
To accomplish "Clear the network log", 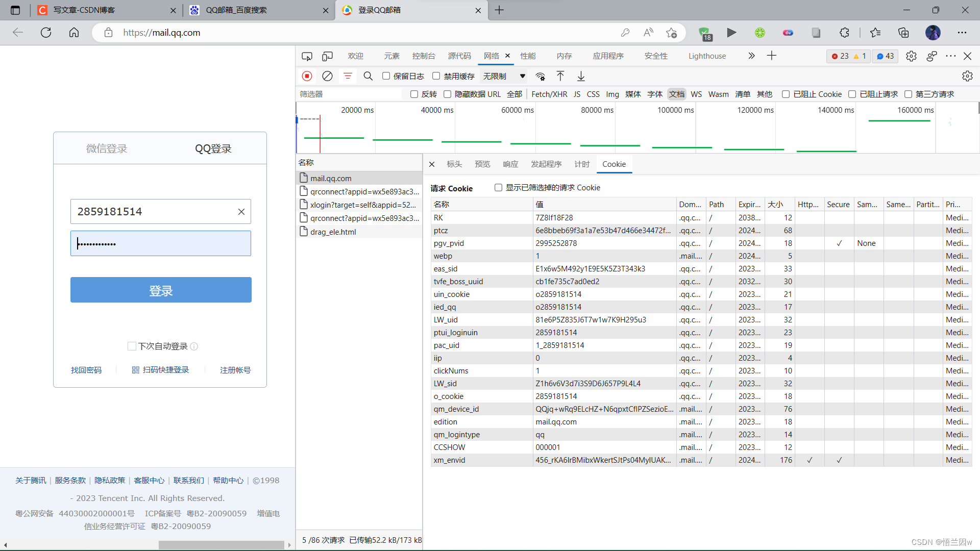I will (x=327, y=76).
